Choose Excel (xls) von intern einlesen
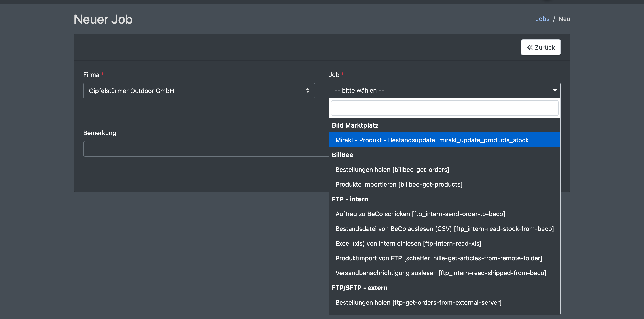 [445, 243]
